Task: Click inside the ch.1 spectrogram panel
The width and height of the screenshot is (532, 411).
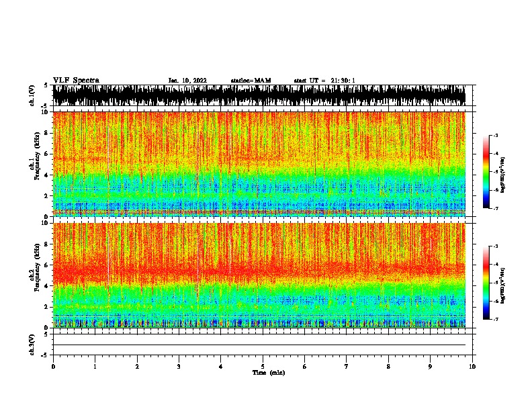Action: [x=259, y=164]
